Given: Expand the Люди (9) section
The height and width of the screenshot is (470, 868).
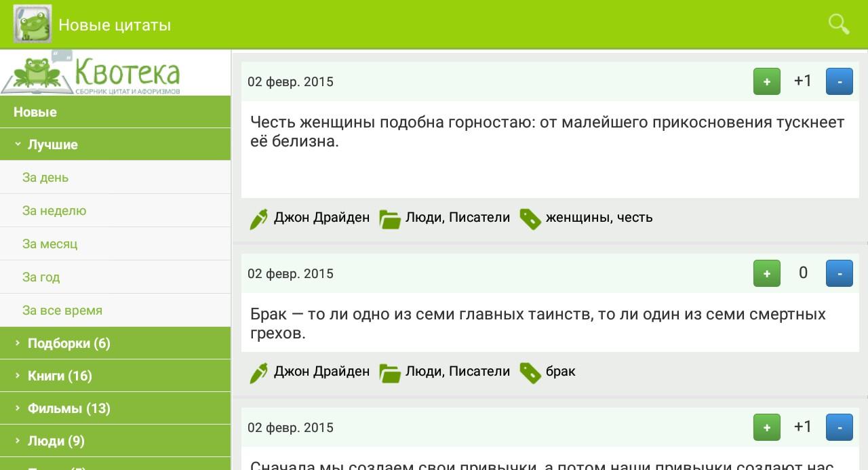Looking at the screenshot, I should click(x=115, y=441).
